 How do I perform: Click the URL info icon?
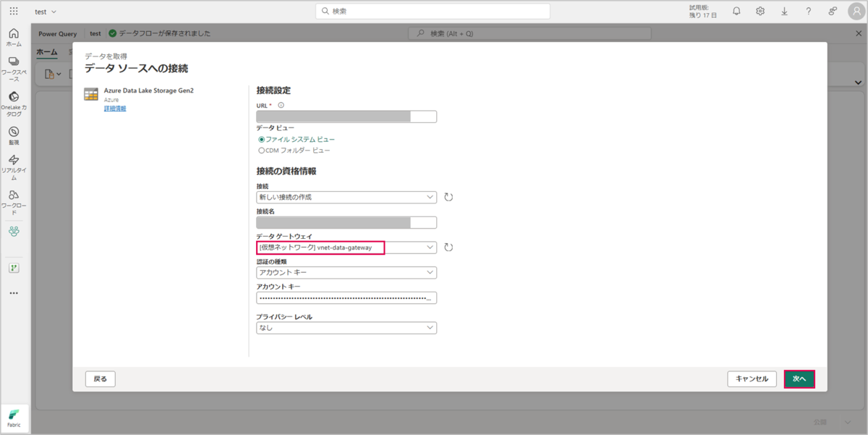point(281,105)
